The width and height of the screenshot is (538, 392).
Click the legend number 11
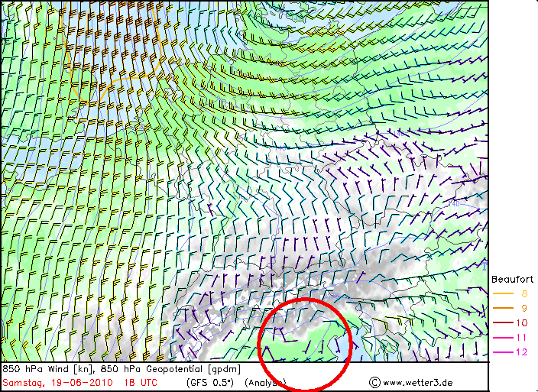521,338
